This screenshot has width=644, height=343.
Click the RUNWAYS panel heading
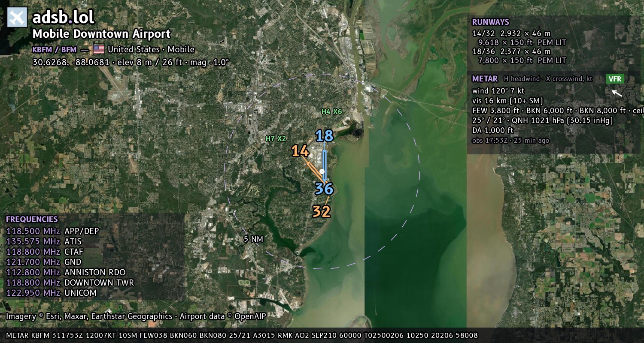(x=490, y=22)
